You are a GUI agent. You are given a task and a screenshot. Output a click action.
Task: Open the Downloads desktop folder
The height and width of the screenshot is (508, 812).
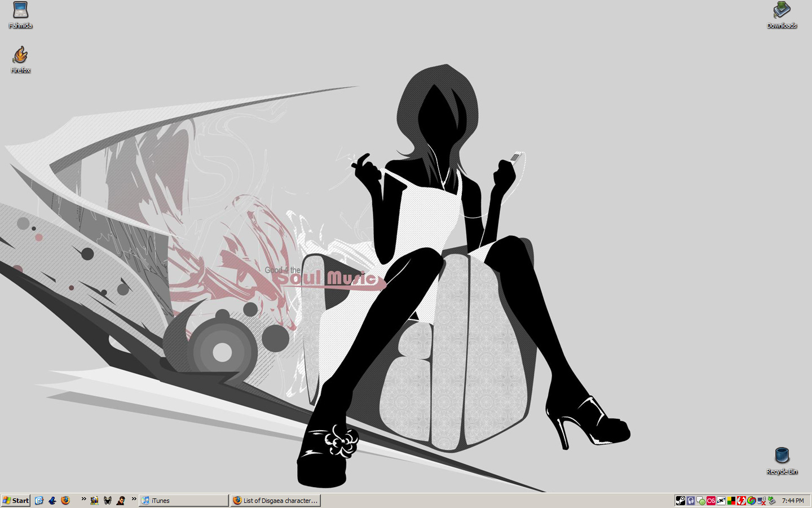point(782,15)
